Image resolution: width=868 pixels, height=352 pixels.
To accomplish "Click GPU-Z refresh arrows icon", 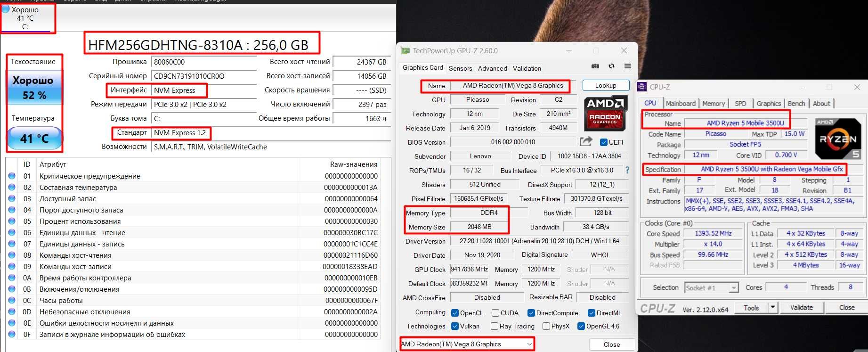I will click(611, 66).
